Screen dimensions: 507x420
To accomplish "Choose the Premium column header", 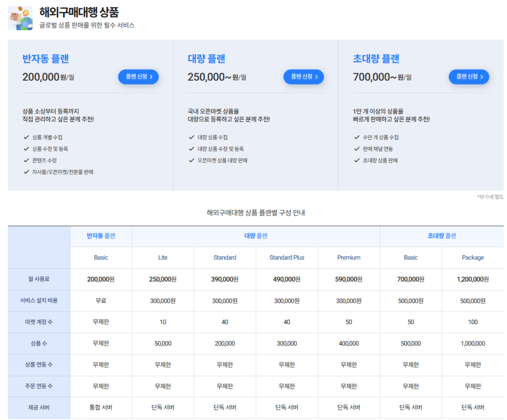I will coord(349,258).
